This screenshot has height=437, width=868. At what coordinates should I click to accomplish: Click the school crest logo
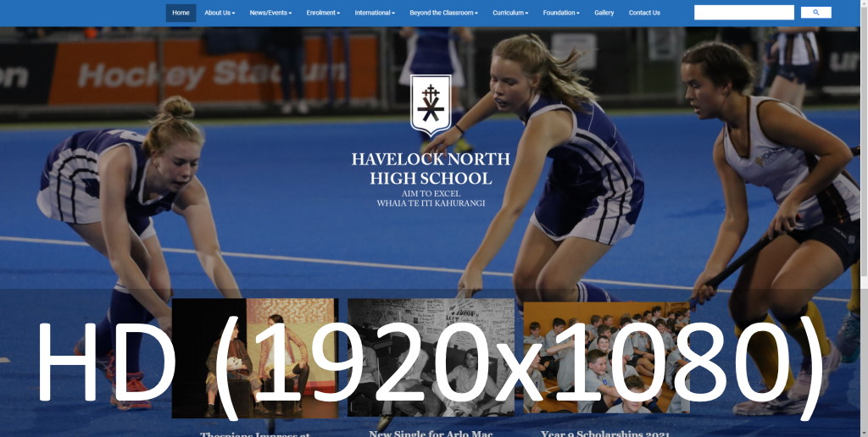(431, 105)
